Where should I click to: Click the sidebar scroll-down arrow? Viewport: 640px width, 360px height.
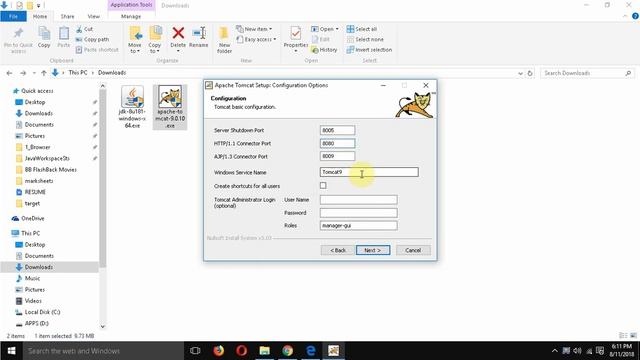102,327
